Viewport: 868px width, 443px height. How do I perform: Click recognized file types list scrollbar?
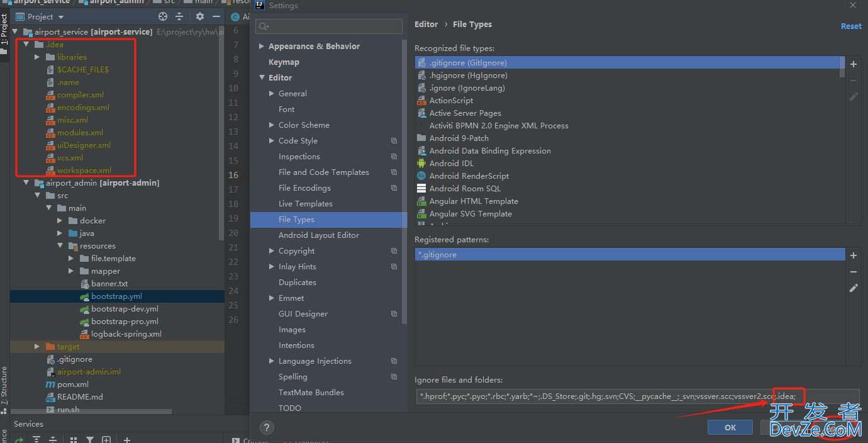pos(842,67)
